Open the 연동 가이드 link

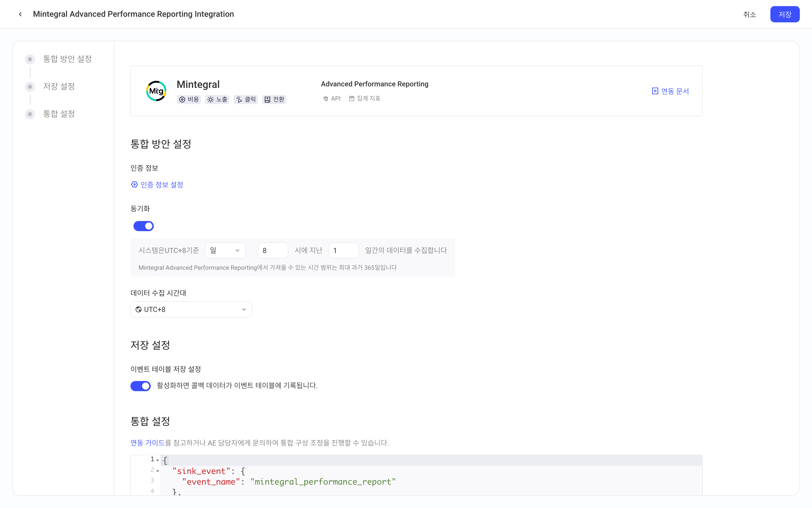pyautogui.click(x=148, y=443)
